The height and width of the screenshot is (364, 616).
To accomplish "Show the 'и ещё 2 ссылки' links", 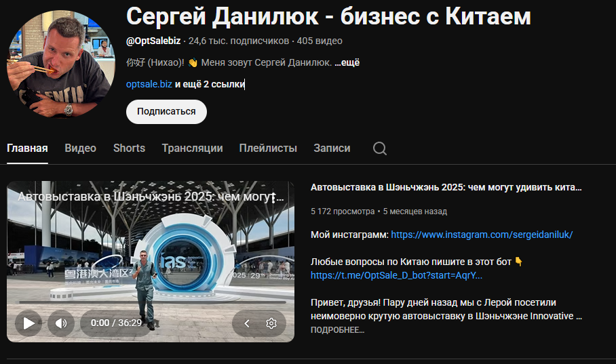I will 209,84.
